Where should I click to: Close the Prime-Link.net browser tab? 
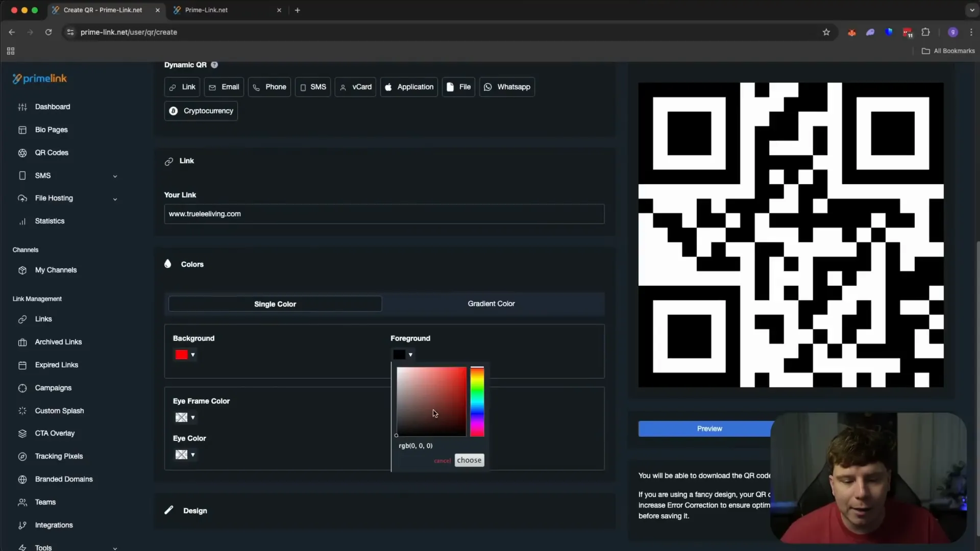coord(279,10)
